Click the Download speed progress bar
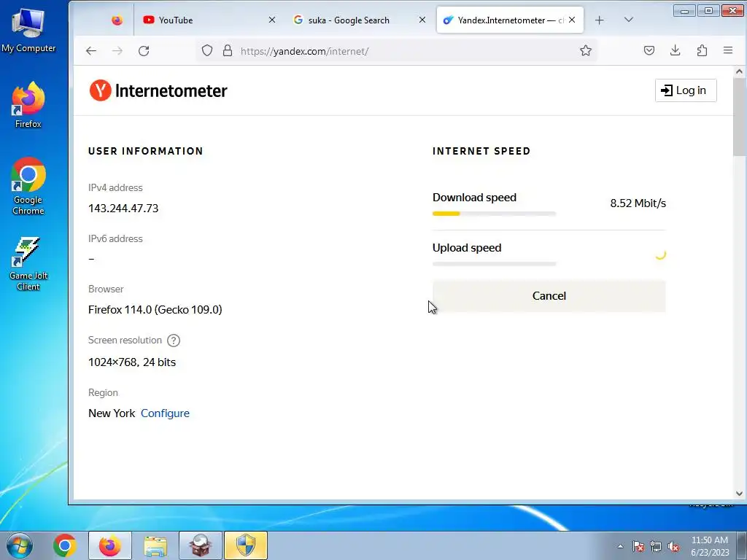This screenshot has width=747, height=560. 494,214
